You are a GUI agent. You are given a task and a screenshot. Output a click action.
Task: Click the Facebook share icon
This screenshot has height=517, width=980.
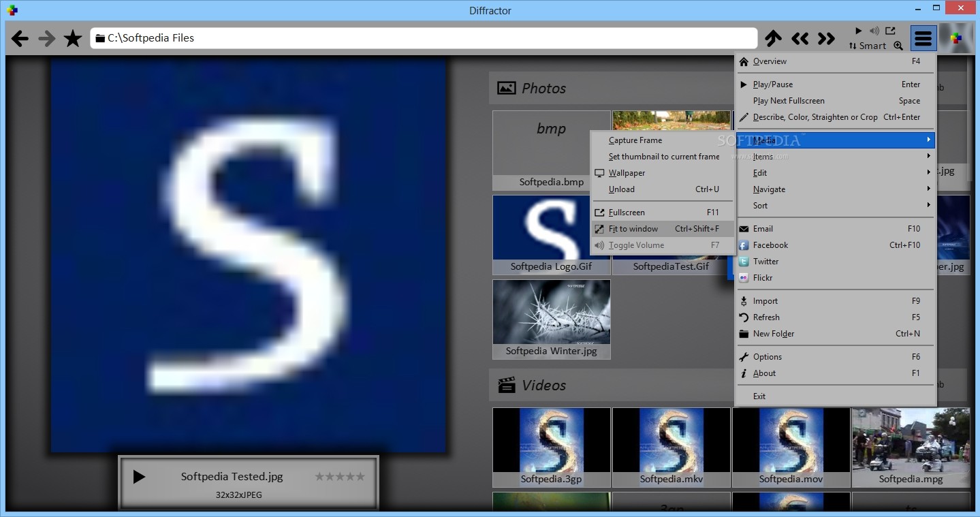pos(744,245)
